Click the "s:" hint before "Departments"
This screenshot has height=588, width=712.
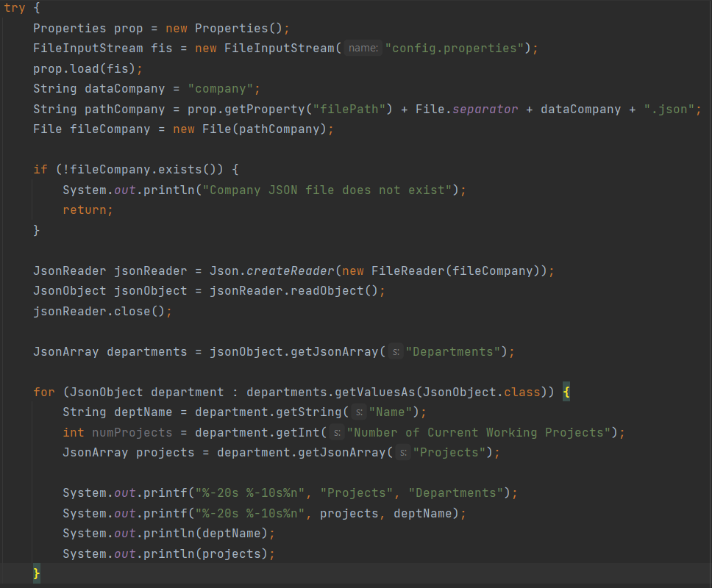[x=395, y=352]
